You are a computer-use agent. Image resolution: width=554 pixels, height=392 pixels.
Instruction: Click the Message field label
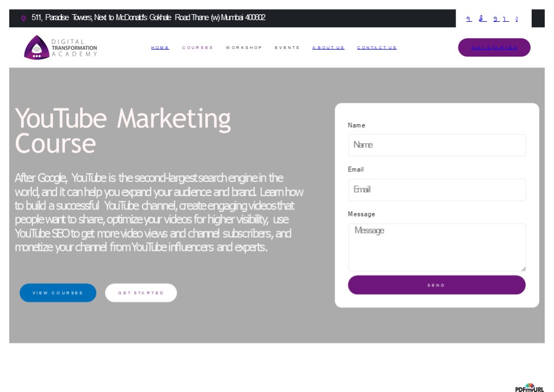361,214
